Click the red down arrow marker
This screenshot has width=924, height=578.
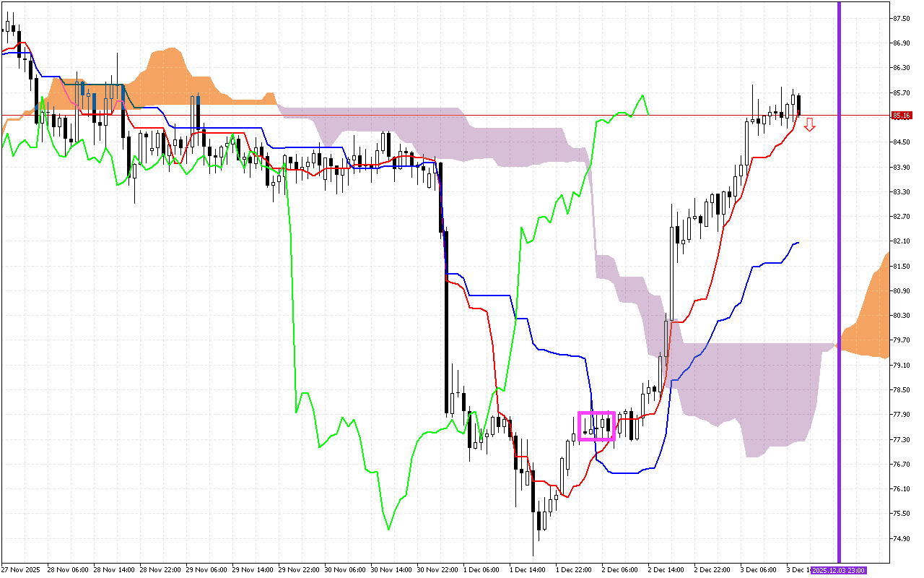810,125
